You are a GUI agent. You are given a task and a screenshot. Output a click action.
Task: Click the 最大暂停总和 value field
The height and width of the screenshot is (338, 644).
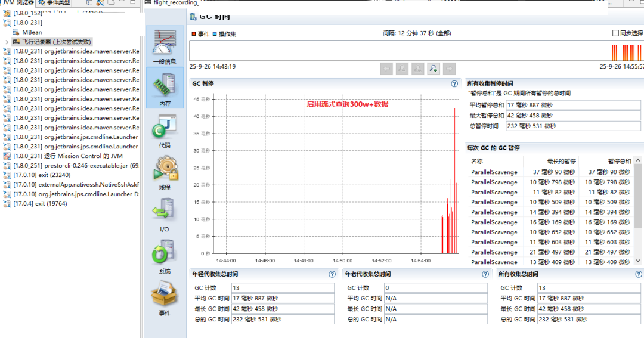(573, 116)
